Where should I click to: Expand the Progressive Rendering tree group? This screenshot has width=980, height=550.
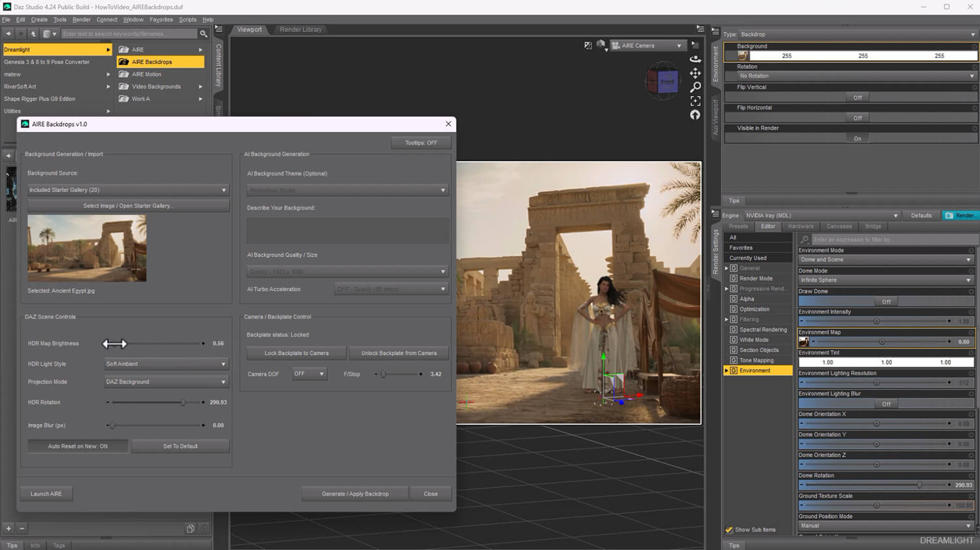point(727,289)
